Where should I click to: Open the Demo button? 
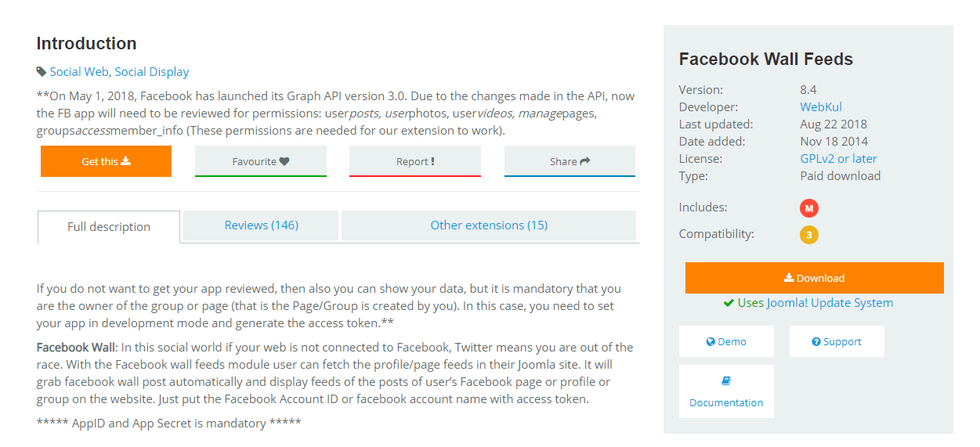[x=726, y=341]
